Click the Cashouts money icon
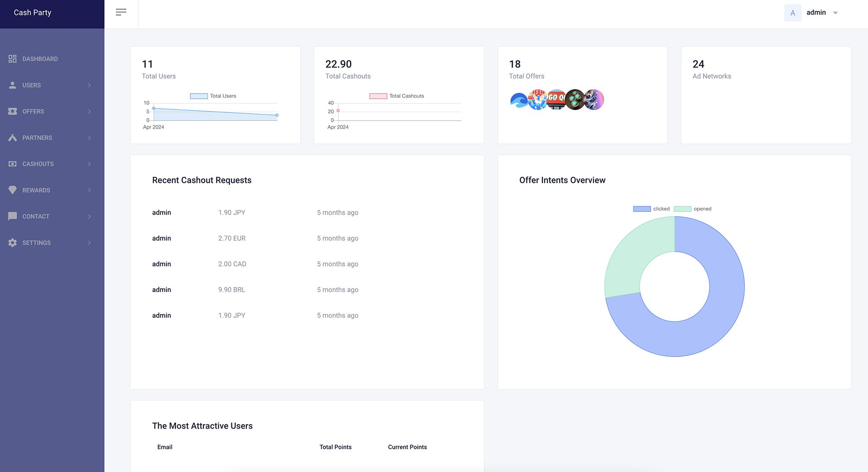 pos(13,164)
